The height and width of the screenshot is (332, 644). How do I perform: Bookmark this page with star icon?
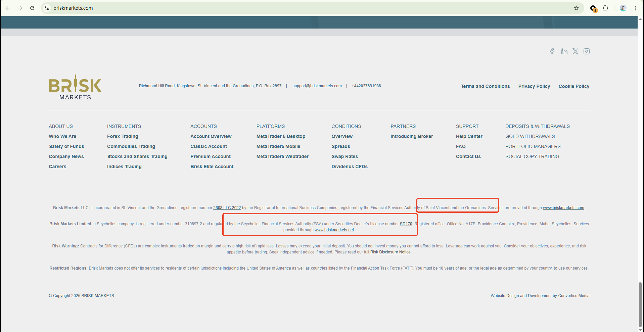[x=576, y=8]
